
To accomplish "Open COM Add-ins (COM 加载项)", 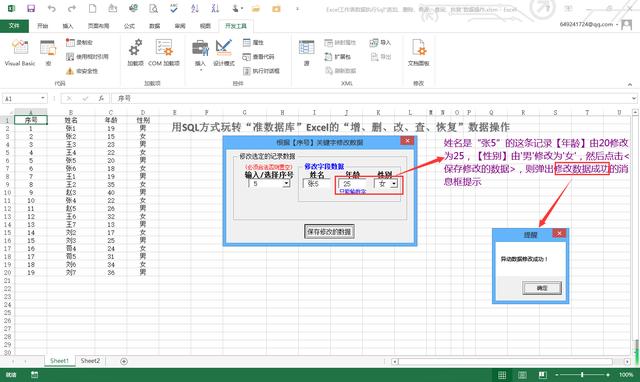I will 164,53.
